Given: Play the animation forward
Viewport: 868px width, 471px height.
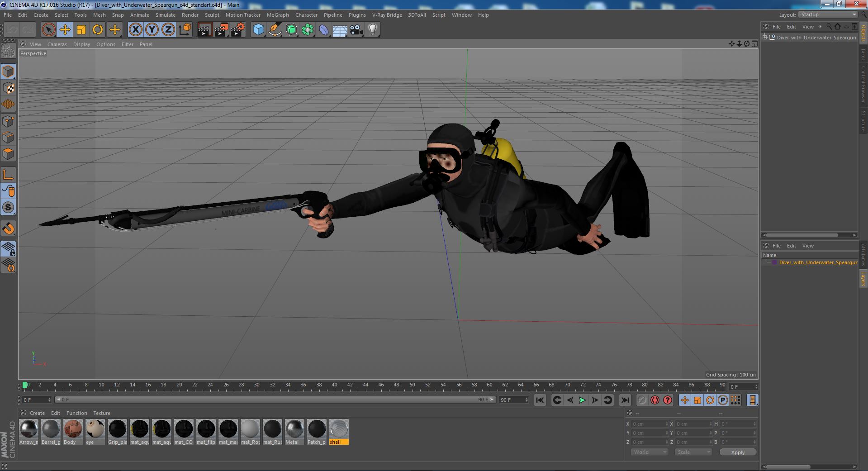Looking at the screenshot, I should 582,400.
